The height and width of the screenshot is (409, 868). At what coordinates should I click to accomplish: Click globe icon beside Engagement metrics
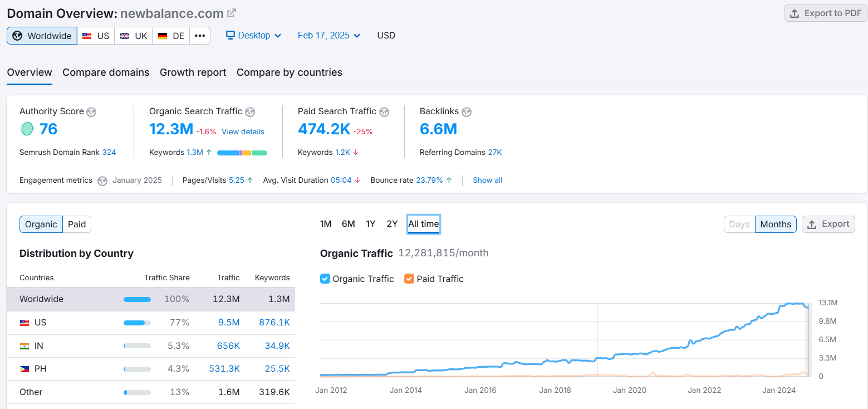(x=102, y=181)
